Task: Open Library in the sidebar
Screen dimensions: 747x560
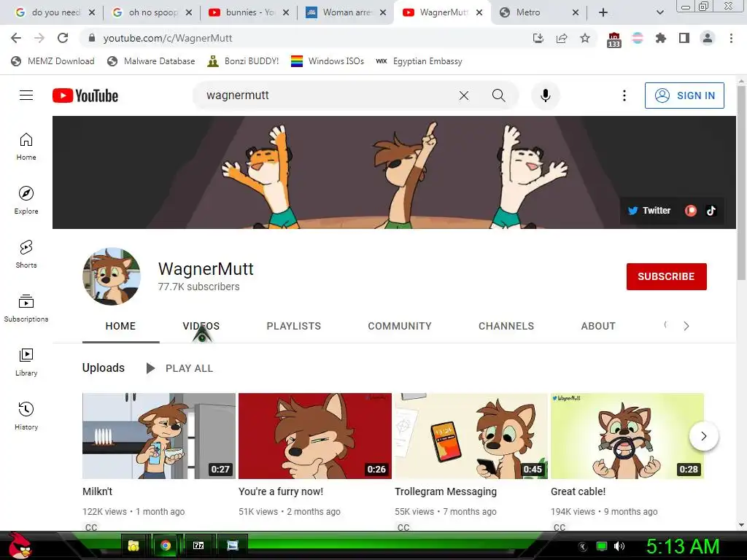Action: click(26, 362)
